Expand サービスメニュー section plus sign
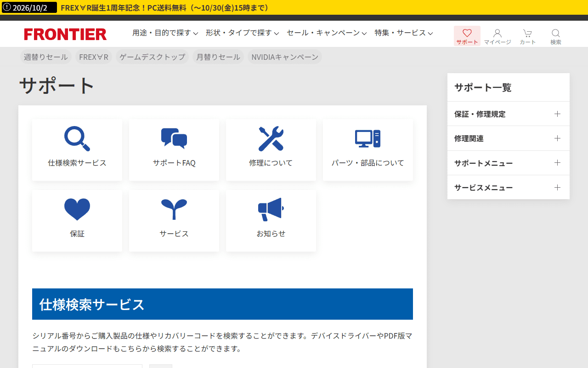Screen dimensions: 588x368 pyautogui.click(x=557, y=187)
